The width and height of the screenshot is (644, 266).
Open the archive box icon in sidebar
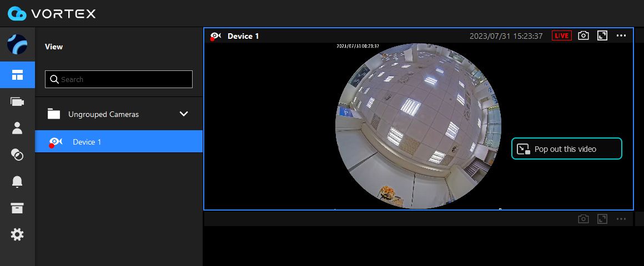pyautogui.click(x=17, y=208)
